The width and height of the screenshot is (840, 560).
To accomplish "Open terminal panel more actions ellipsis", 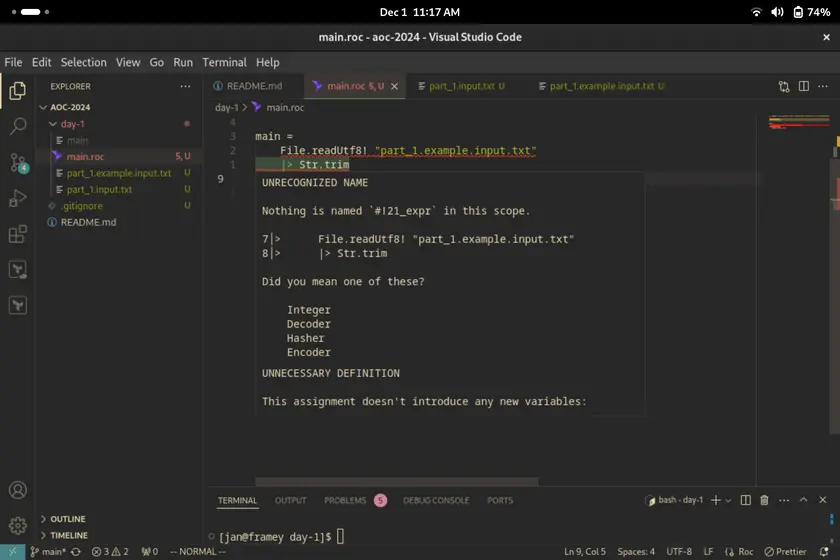I will pyautogui.click(x=784, y=500).
